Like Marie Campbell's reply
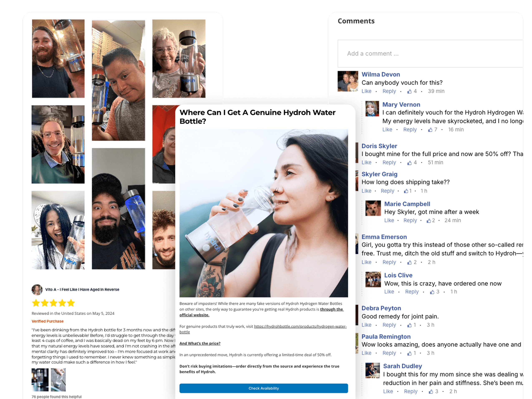532x399 pixels. tap(389, 220)
